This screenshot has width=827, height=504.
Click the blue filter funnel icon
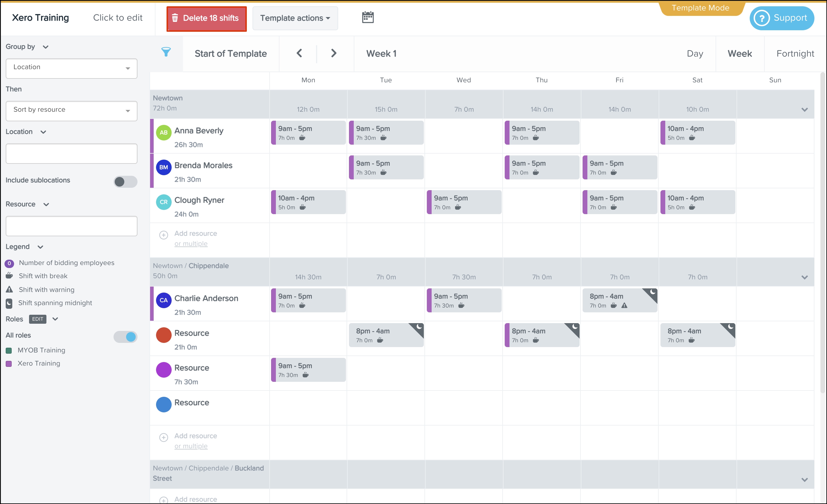pyautogui.click(x=166, y=52)
